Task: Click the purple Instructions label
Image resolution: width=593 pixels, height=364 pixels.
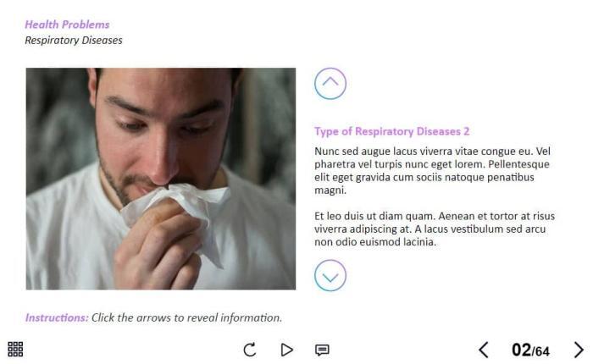Action: pos(57,317)
